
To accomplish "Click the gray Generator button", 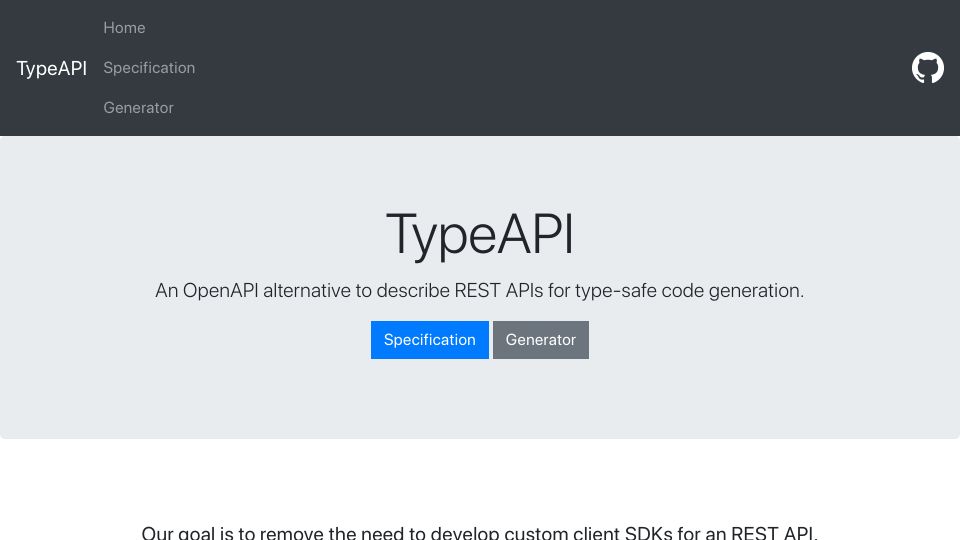I will tap(541, 340).
